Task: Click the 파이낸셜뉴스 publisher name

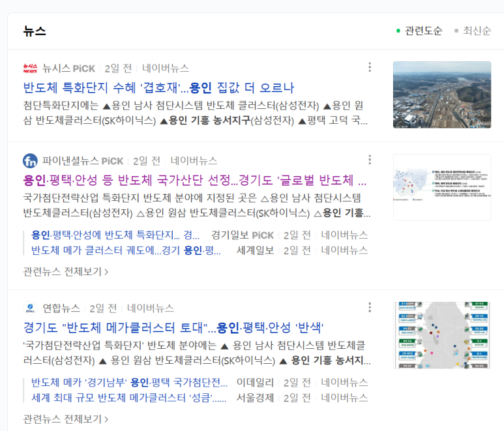Action: tap(70, 160)
